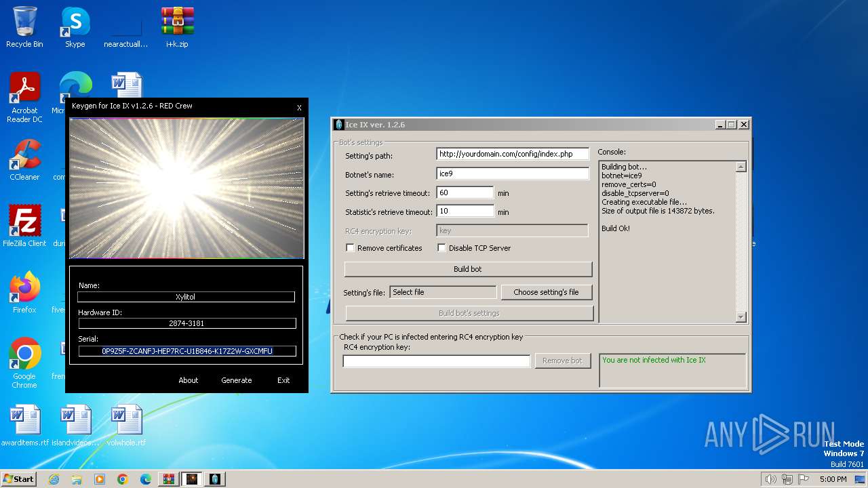The image size is (868, 488).
Task: Click the 'Select file' setting's file box
Action: click(443, 292)
